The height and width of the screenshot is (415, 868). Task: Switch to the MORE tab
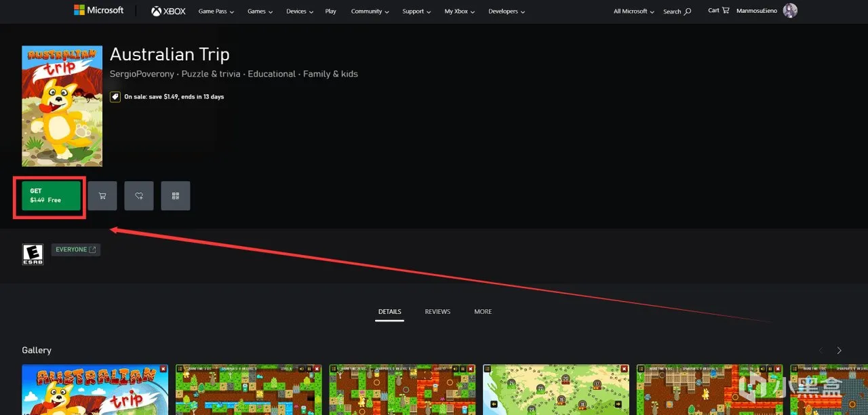click(x=483, y=312)
